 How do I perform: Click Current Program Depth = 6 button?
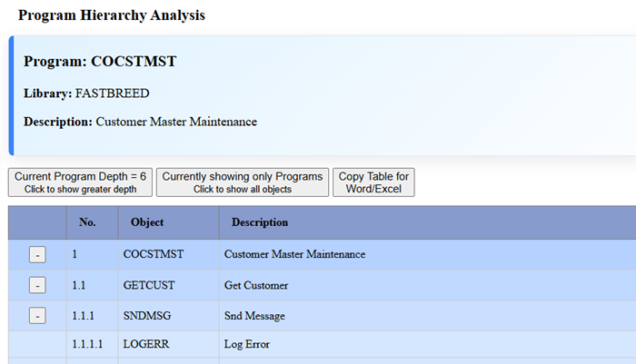click(x=81, y=182)
